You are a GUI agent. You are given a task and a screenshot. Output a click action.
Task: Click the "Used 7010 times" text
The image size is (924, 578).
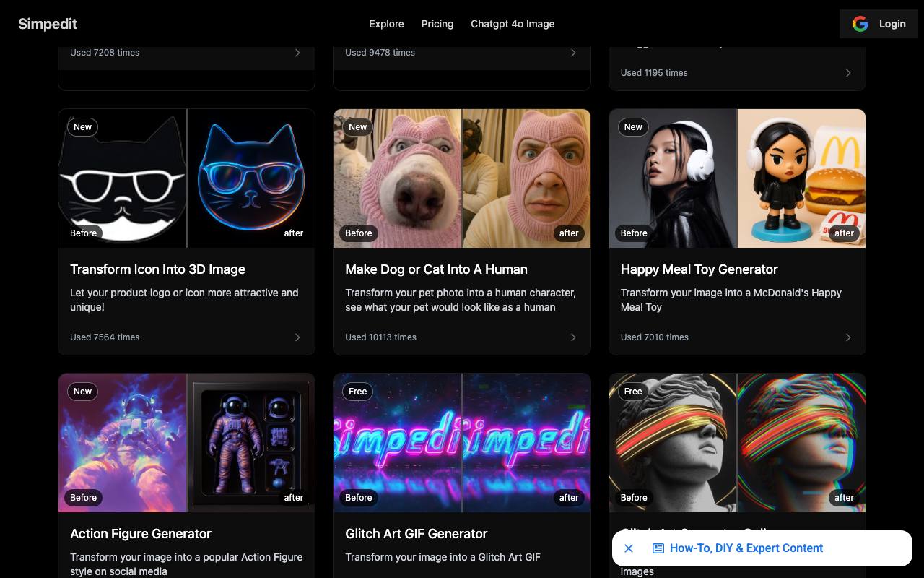pyautogui.click(x=655, y=337)
